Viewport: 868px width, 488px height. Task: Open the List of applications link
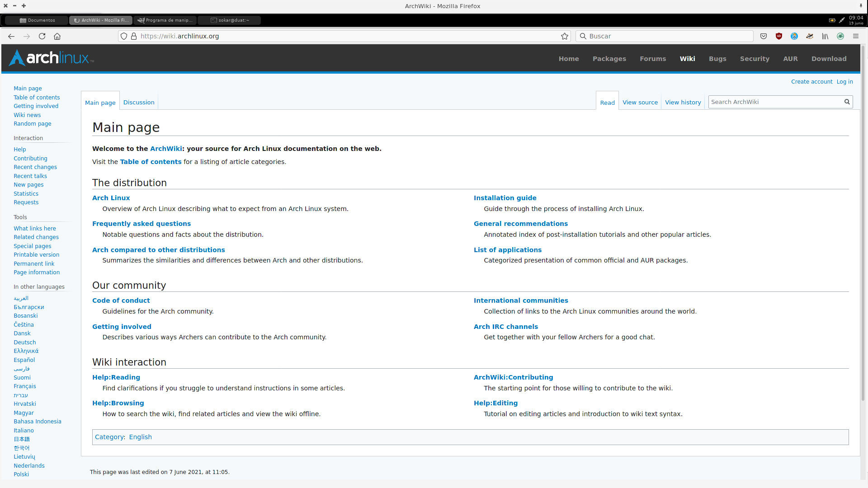[x=508, y=250]
